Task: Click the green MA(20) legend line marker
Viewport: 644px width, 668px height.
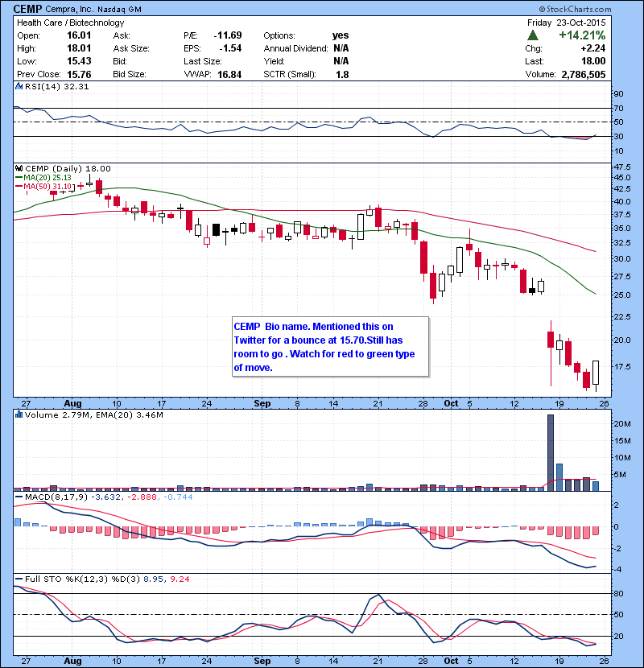Action: coord(19,178)
